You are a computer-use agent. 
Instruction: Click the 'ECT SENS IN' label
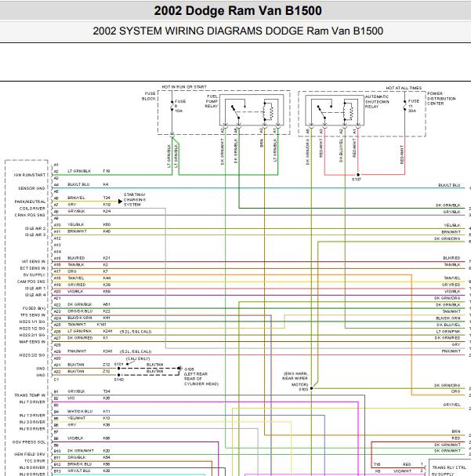[x=32, y=268]
